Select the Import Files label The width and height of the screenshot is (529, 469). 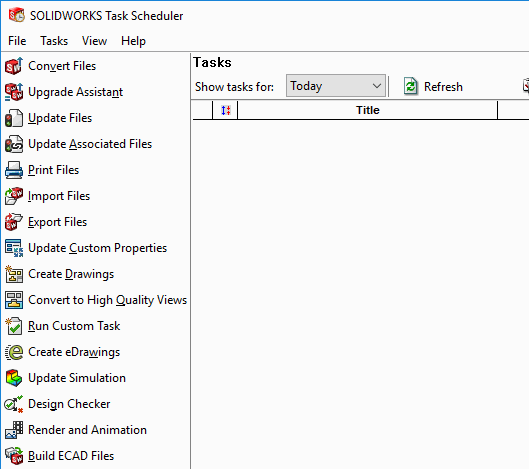click(x=59, y=196)
